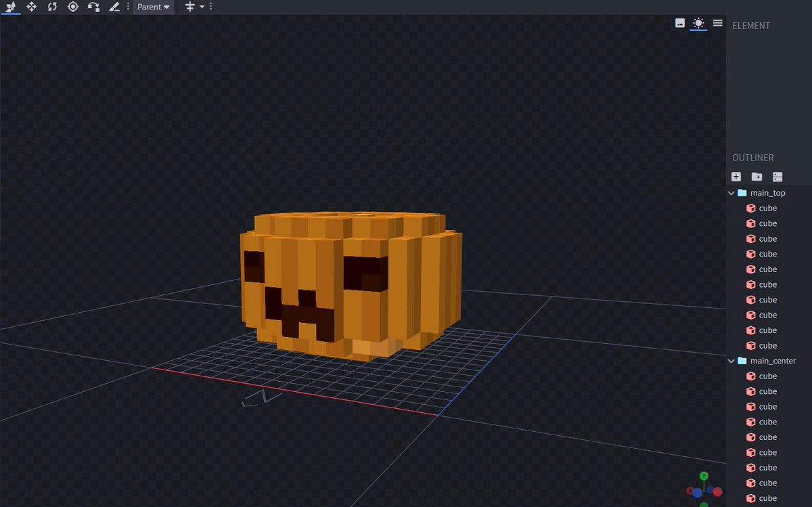Click the ELEMENT panel header
The height and width of the screenshot is (507, 812).
pyautogui.click(x=751, y=26)
